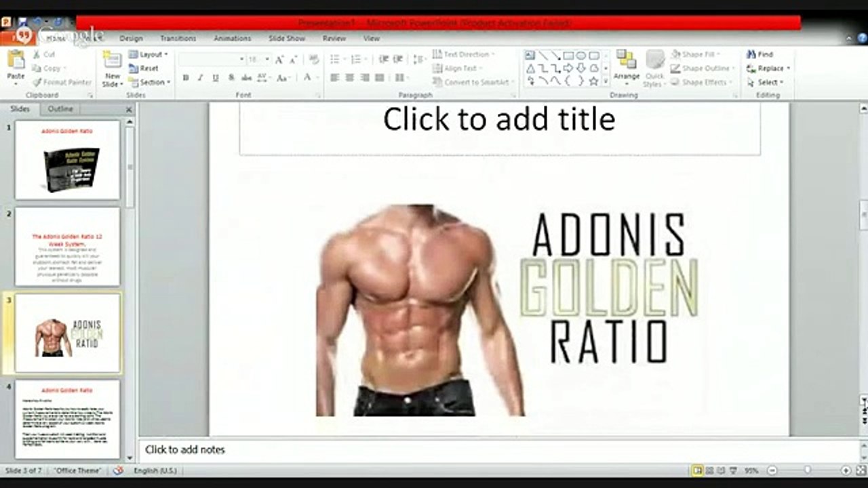Open the Shape Fill dropdown
This screenshot has width=868, height=488.
pos(697,54)
